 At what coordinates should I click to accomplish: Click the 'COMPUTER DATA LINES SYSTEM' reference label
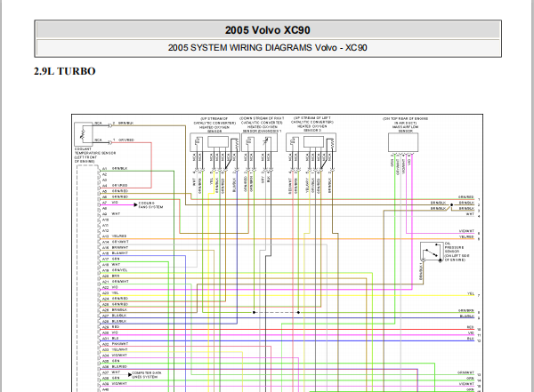pos(147,375)
